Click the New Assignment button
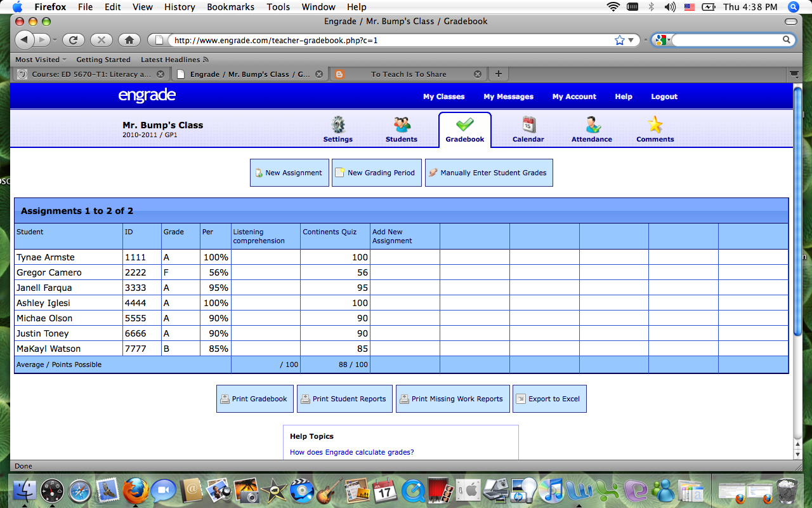The height and width of the screenshot is (508, 812). tap(290, 173)
